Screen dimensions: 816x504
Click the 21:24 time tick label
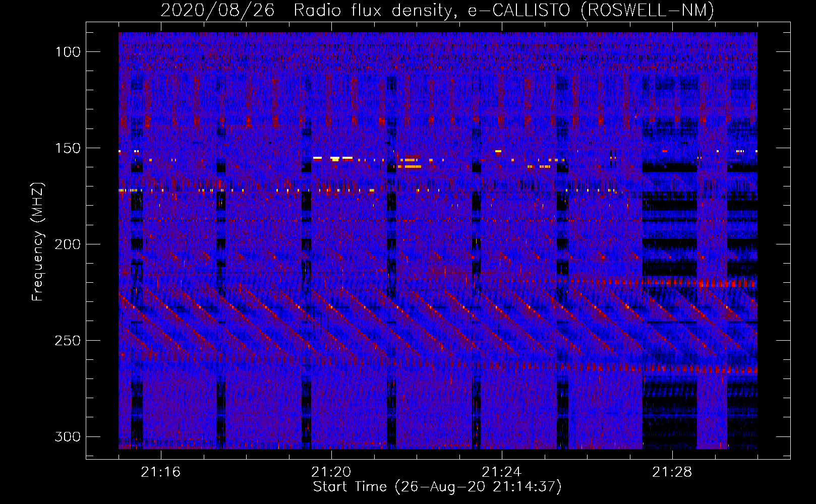[502, 472]
